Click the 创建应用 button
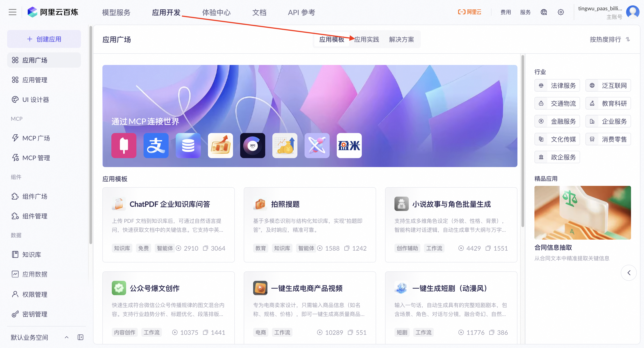 (44, 39)
